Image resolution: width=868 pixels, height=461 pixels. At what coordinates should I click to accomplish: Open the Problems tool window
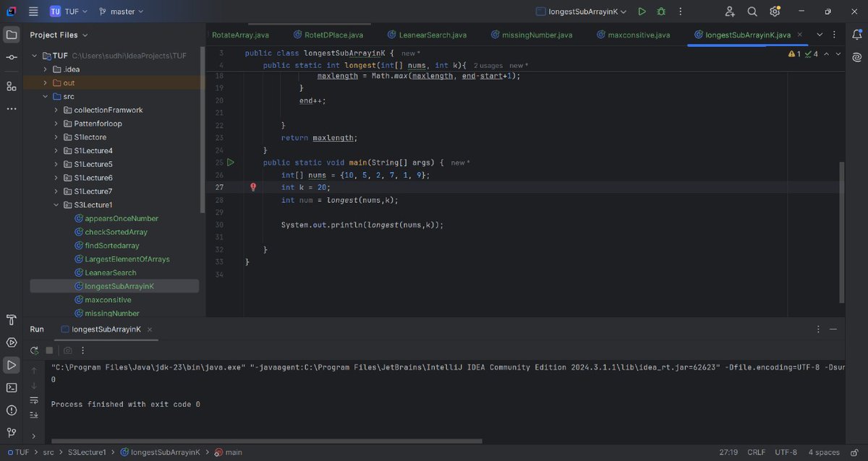12,410
